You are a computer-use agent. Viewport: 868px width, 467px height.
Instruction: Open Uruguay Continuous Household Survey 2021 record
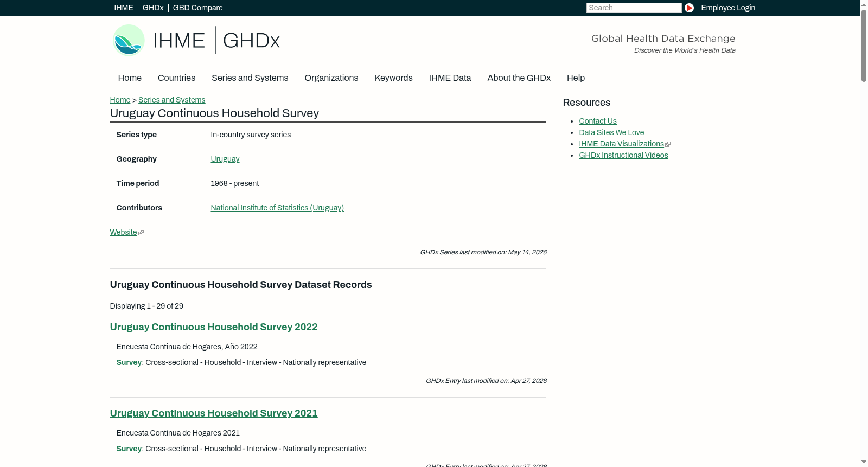pyautogui.click(x=214, y=413)
